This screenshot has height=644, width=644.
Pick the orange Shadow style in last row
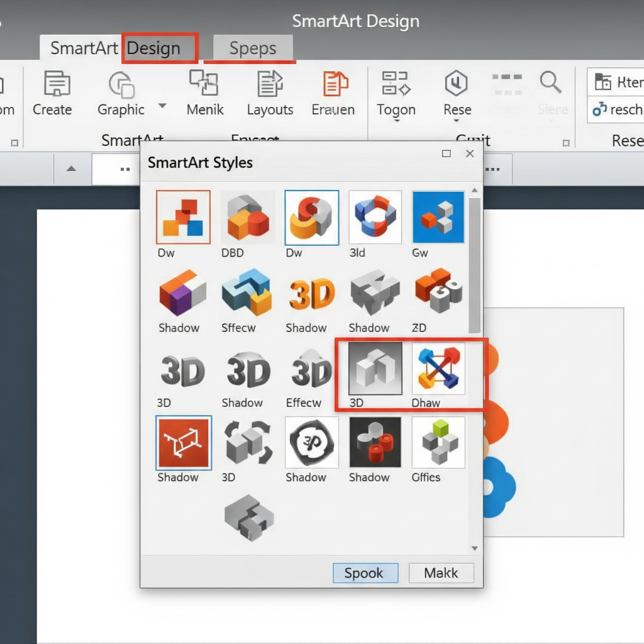point(184,443)
